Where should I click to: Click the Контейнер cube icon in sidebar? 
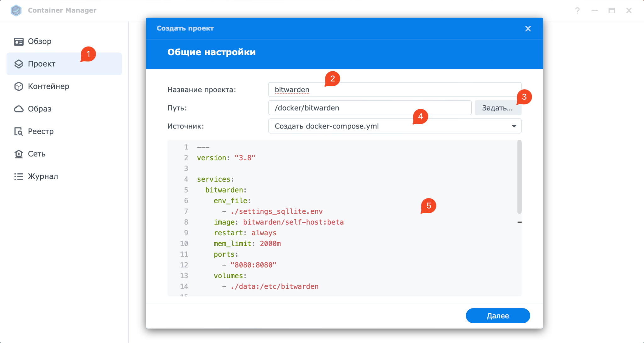(x=19, y=86)
